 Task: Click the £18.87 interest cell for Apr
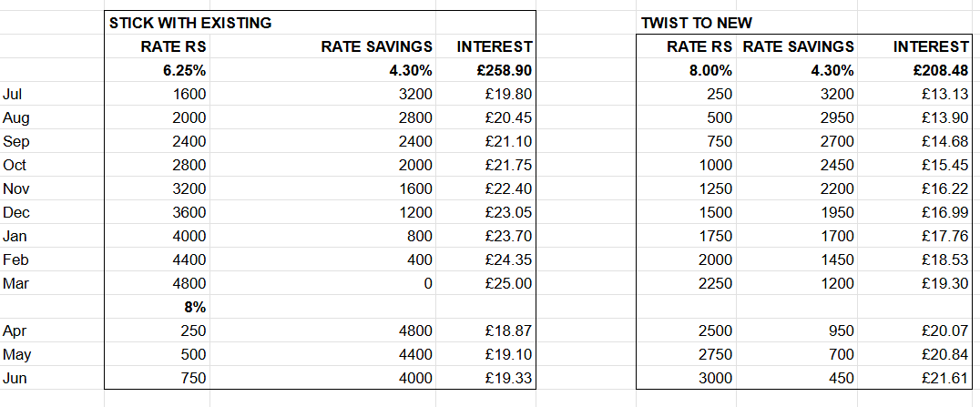tap(509, 331)
